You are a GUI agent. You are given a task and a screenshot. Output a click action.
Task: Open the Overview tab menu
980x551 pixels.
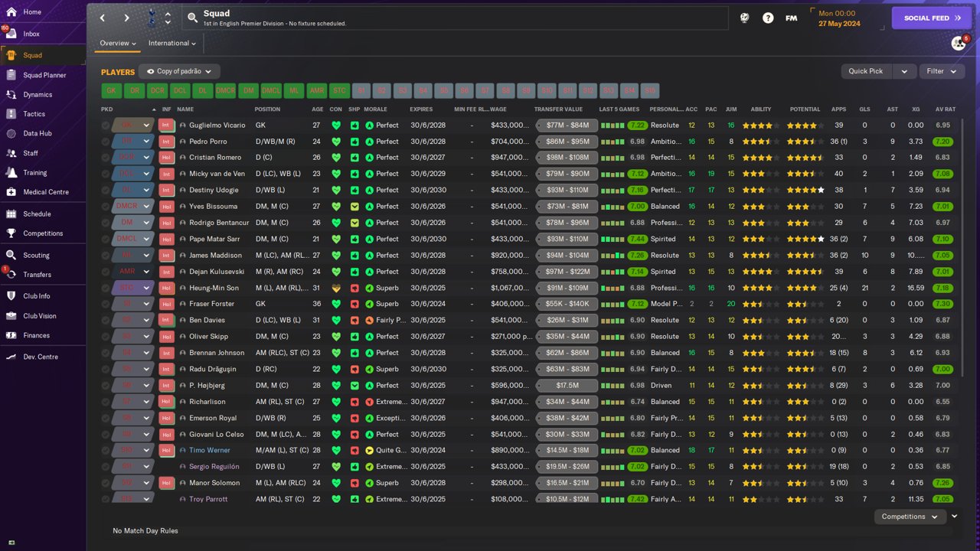(118, 44)
